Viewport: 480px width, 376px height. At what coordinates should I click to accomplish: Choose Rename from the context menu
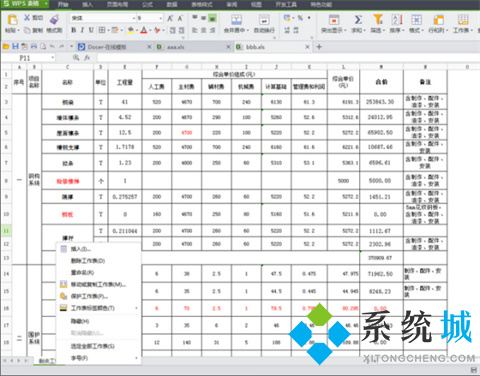[x=99, y=273]
